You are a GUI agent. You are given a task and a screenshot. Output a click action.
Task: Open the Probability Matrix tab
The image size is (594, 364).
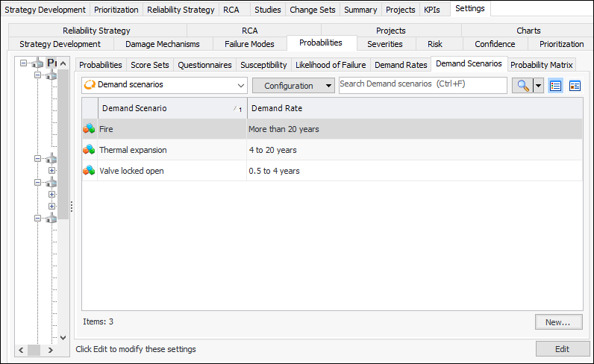(x=541, y=65)
